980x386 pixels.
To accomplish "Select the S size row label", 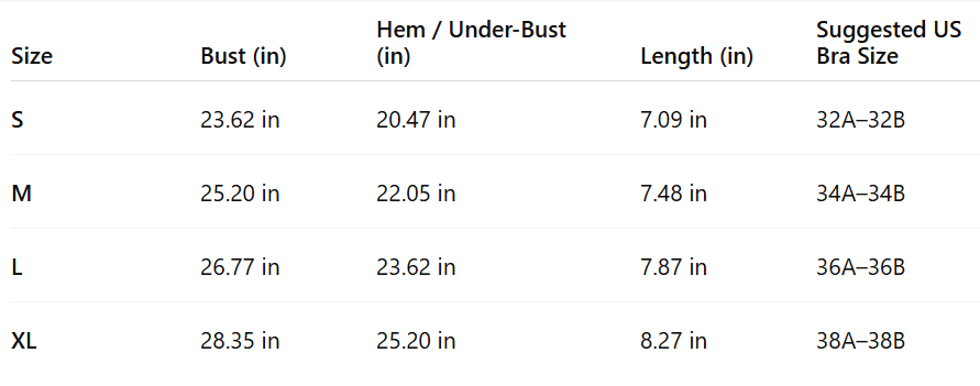I will (18, 119).
